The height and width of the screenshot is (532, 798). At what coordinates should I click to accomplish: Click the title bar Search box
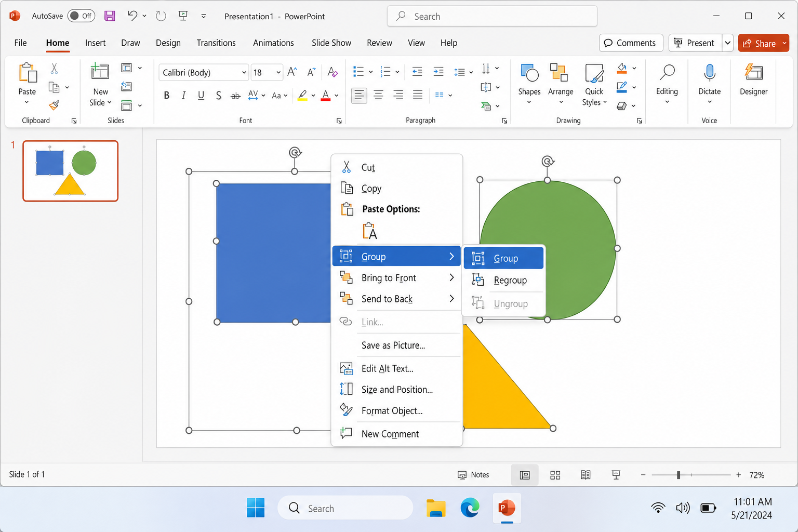pos(492,16)
